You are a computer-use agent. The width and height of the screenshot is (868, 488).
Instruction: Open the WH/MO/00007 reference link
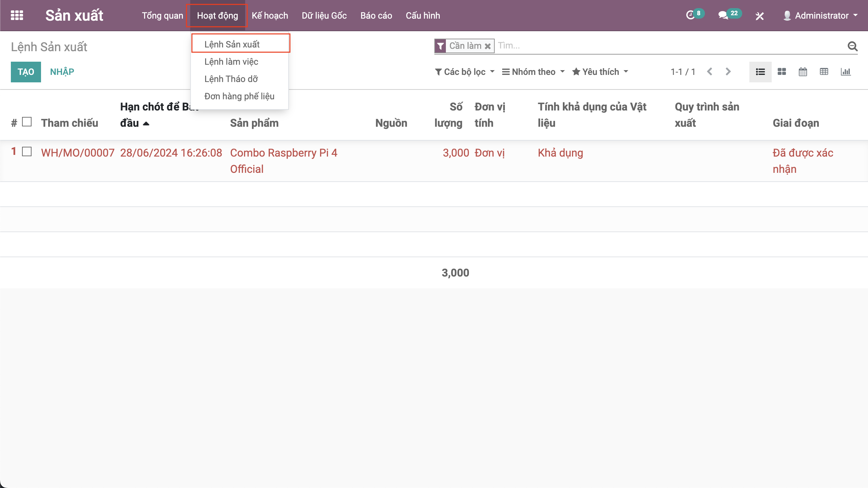(78, 153)
